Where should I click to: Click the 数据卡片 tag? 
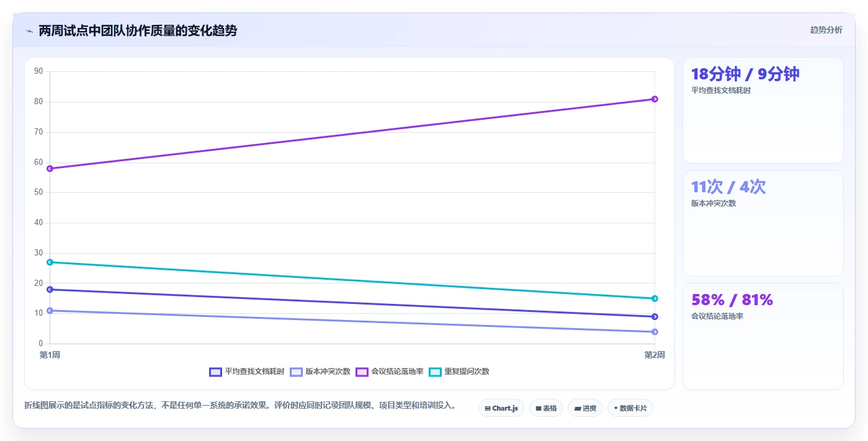pos(630,408)
